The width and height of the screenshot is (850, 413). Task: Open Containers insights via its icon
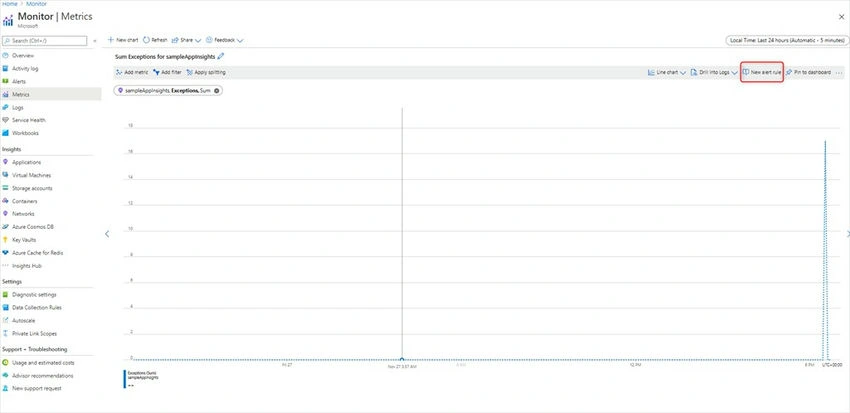pos(6,201)
